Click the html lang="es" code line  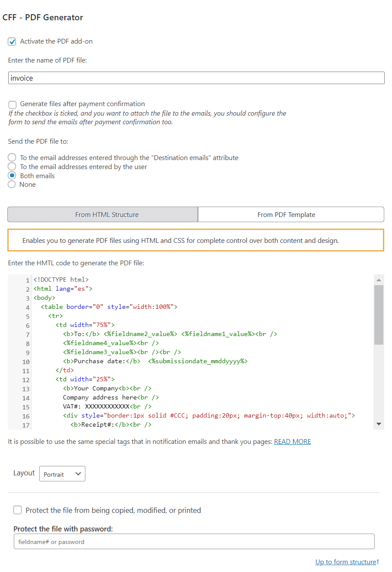tap(63, 289)
